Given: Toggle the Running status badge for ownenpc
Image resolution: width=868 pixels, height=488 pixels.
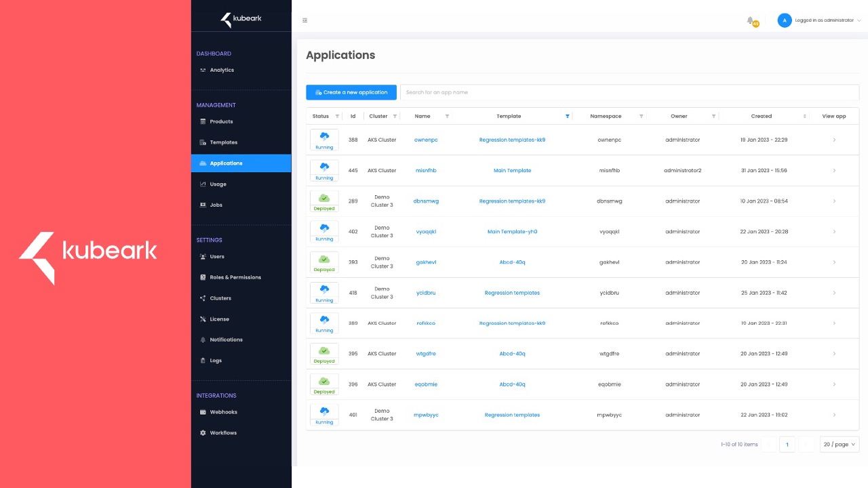Looking at the screenshot, I should [323, 140].
